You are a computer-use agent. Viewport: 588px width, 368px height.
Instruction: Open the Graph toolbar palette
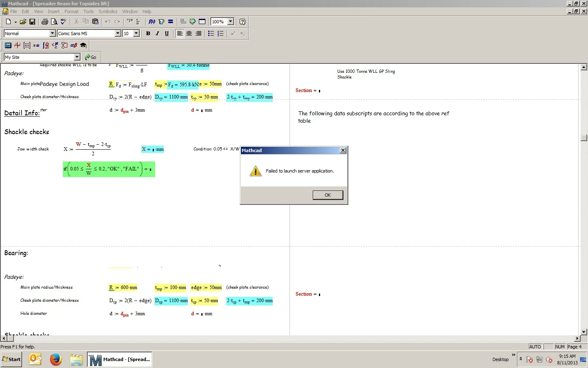[18, 45]
